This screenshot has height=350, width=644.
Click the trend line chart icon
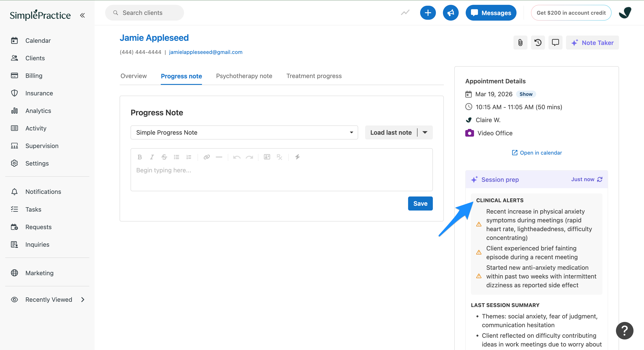tap(405, 12)
